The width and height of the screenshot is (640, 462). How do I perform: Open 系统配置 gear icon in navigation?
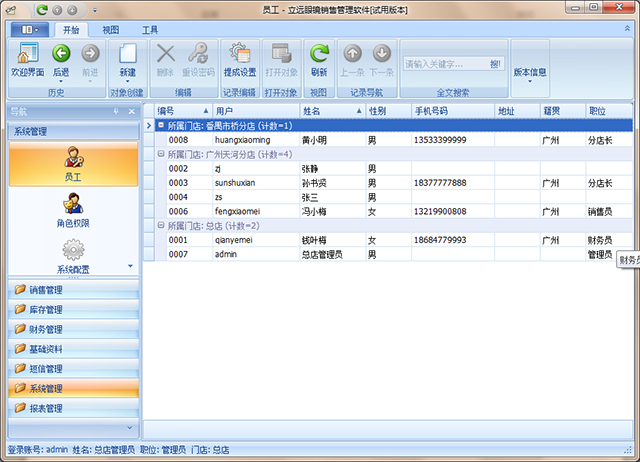click(x=73, y=257)
